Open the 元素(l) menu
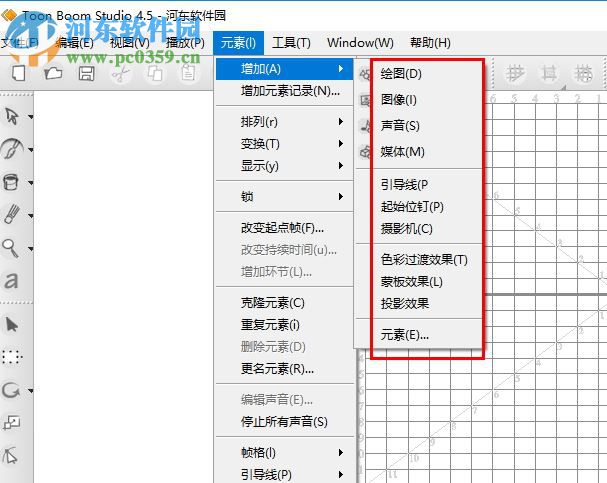 pyautogui.click(x=238, y=43)
